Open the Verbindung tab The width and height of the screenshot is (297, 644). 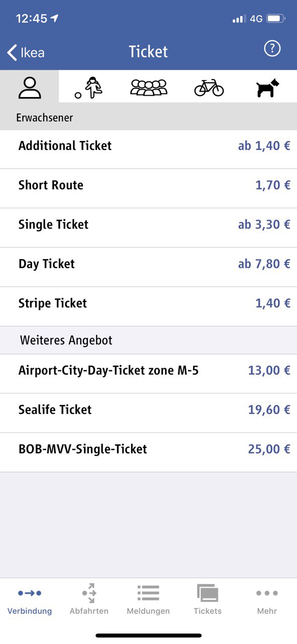click(x=30, y=601)
